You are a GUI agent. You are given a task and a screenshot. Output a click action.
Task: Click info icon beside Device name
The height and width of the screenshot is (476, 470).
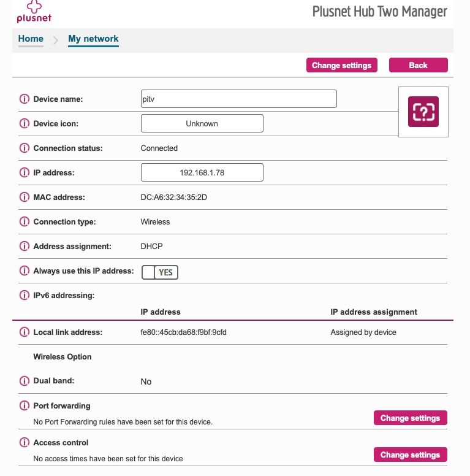[x=25, y=99]
